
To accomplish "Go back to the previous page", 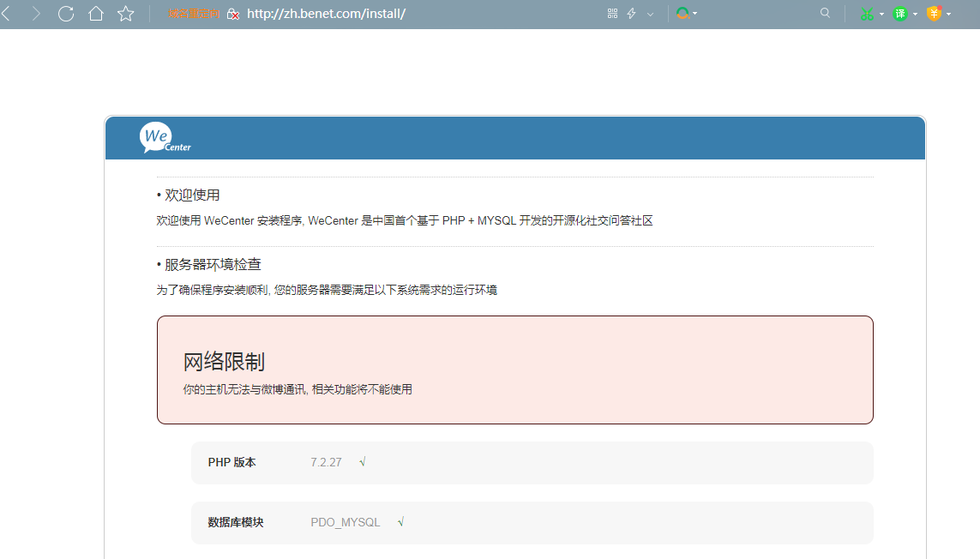I will click(6, 13).
